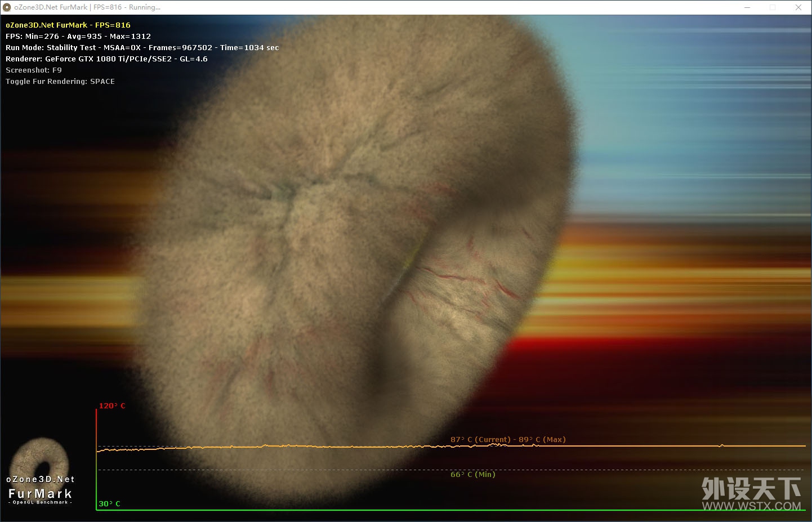Click the 'Toggle Fur Rendering: SPACE' hint text
Screen dimensions: 812x522
tap(60, 81)
